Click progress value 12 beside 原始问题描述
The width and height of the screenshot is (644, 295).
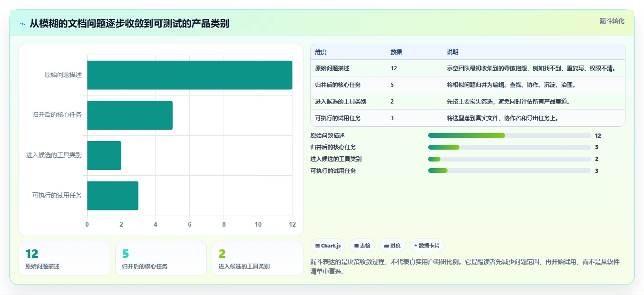click(x=598, y=135)
